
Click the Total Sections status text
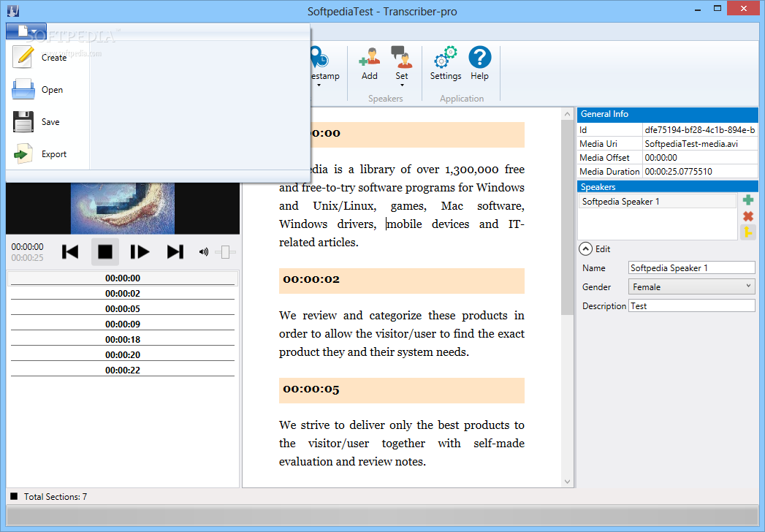(x=55, y=497)
